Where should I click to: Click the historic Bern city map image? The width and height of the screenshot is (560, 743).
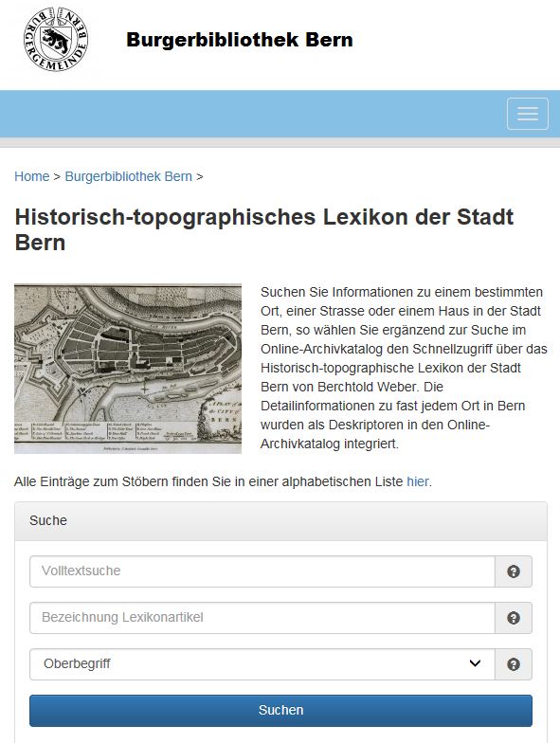tap(128, 369)
